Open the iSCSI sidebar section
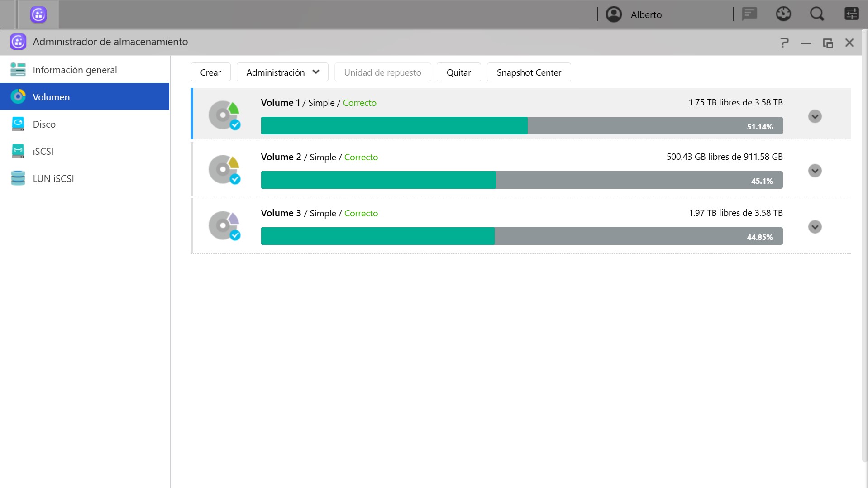This screenshot has height=488, width=868. point(43,152)
